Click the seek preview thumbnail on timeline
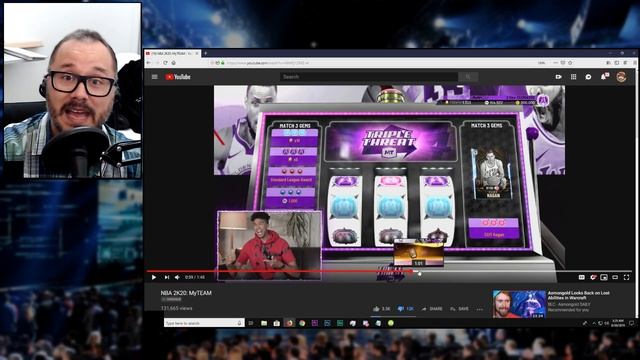This screenshot has height=360, width=640. [418, 254]
